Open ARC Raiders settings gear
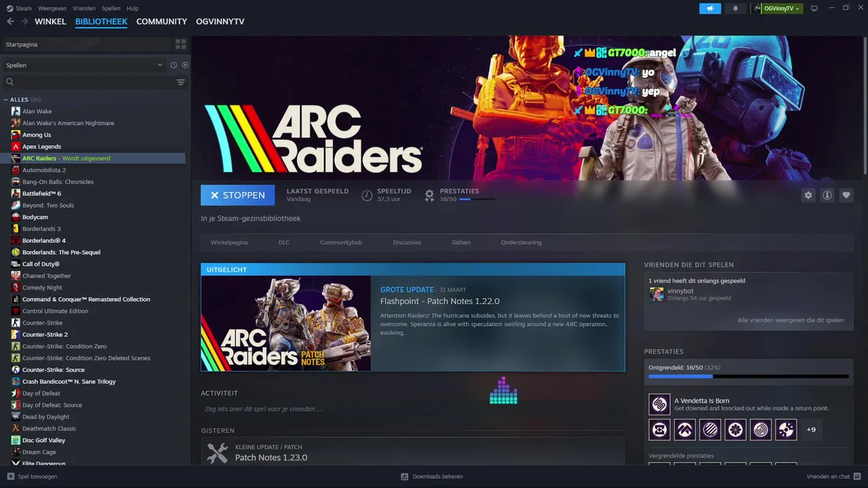The image size is (868, 488). pyautogui.click(x=808, y=195)
